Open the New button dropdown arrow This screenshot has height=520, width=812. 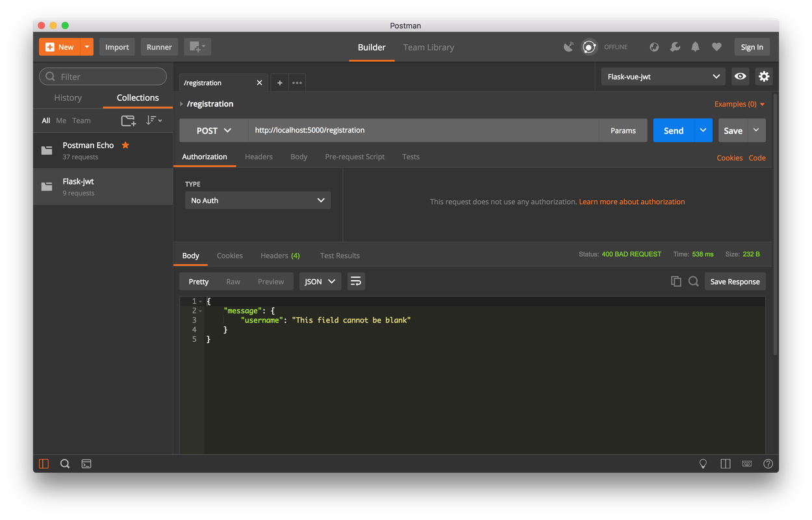87,47
